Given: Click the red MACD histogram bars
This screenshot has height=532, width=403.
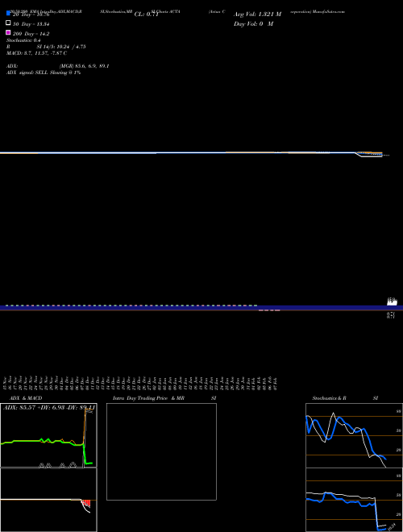Looking at the screenshot, I should 86,504.
